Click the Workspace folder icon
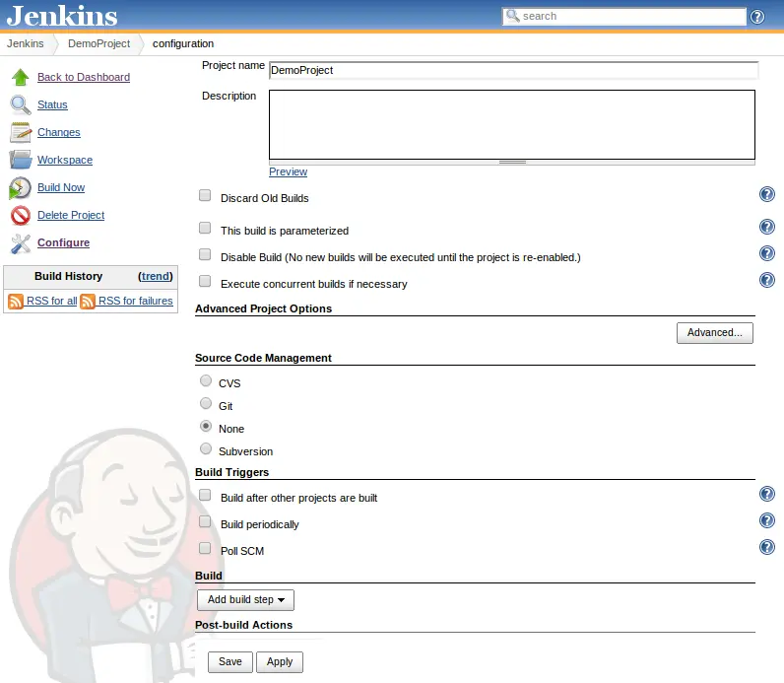Viewport: 784px width, 683px height. pyautogui.click(x=21, y=160)
